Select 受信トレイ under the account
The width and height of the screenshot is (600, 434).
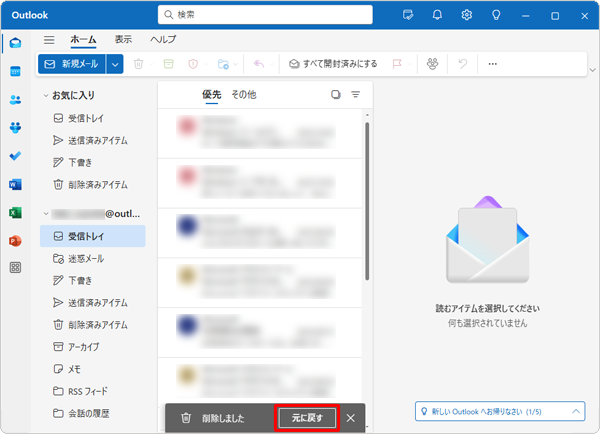click(x=93, y=236)
